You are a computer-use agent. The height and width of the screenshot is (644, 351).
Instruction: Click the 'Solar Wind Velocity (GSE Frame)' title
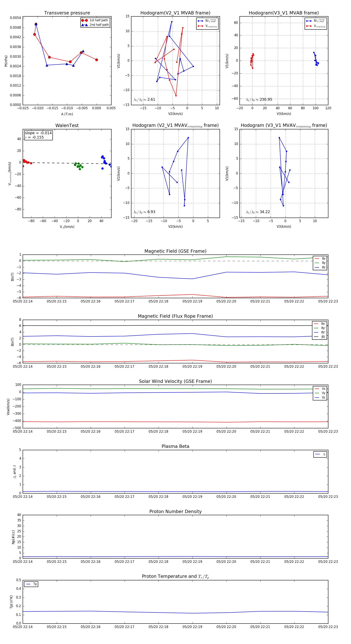(175, 381)
